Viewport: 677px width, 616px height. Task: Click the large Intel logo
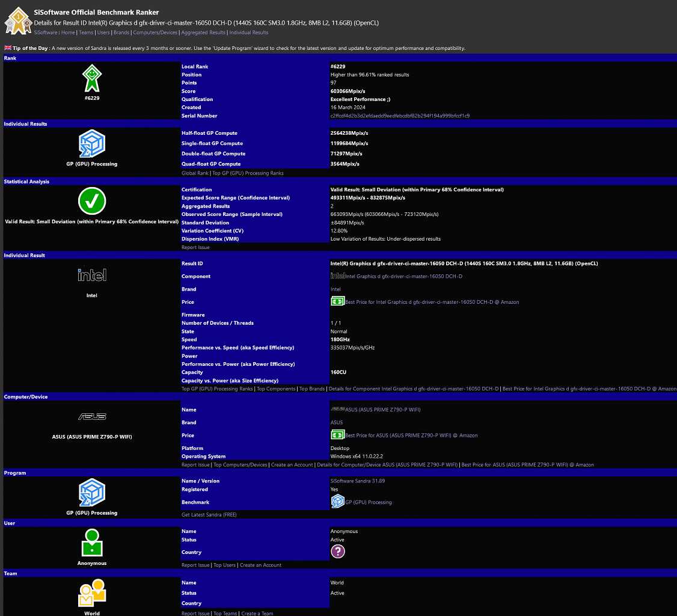(92, 275)
